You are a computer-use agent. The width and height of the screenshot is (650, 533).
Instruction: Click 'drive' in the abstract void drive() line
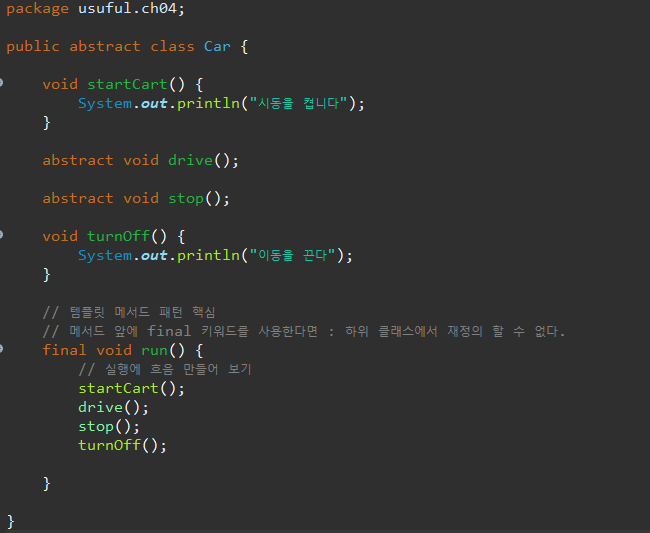(x=190, y=160)
